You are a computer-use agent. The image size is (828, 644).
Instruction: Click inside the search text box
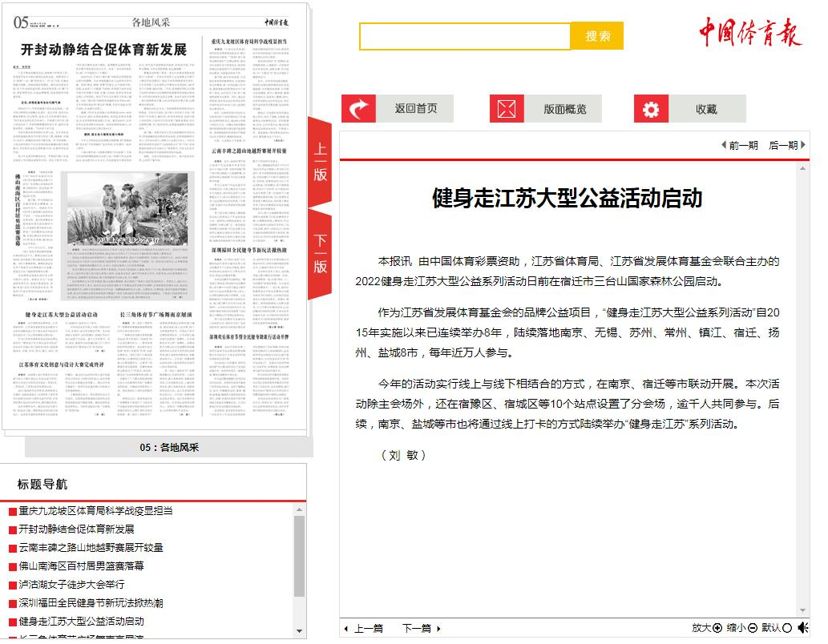point(465,36)
